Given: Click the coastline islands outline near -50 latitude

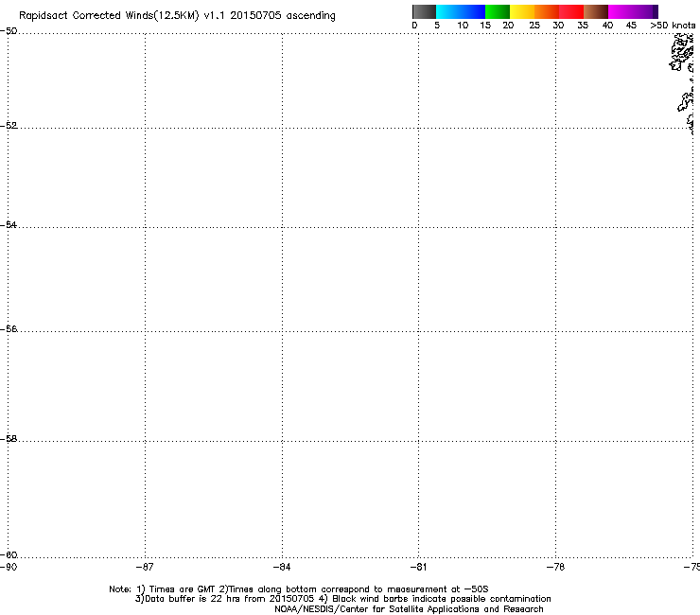Looking at the screenshot, I should [x=683, y=53].
